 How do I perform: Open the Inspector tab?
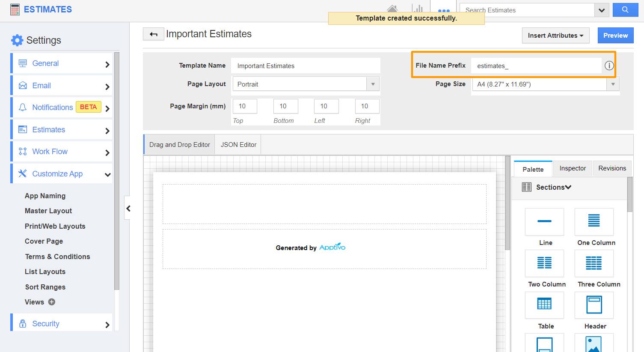(x=572, y=168)
